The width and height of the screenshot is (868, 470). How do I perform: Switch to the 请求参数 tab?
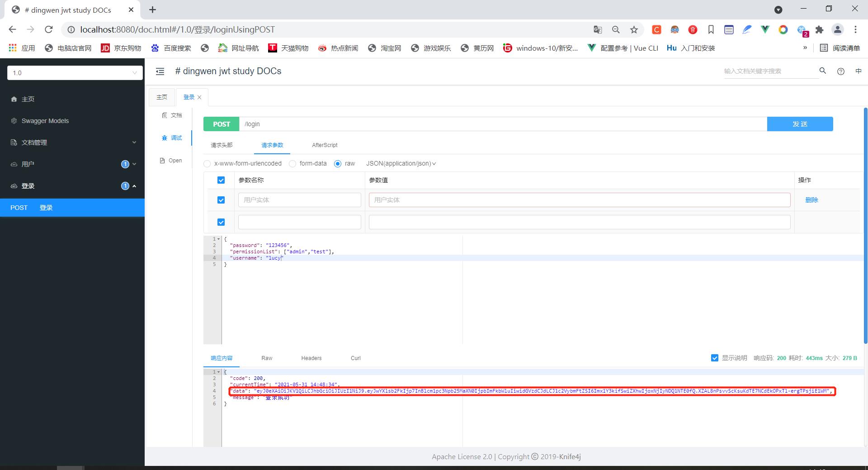click(x=272, y=145)
